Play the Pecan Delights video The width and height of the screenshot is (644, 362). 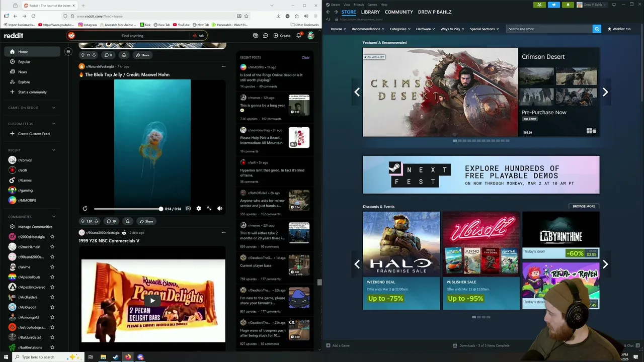coord(152,301)
